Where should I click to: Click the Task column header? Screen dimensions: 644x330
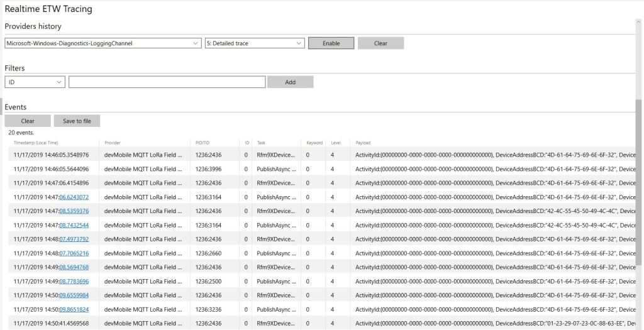[261, 143]
